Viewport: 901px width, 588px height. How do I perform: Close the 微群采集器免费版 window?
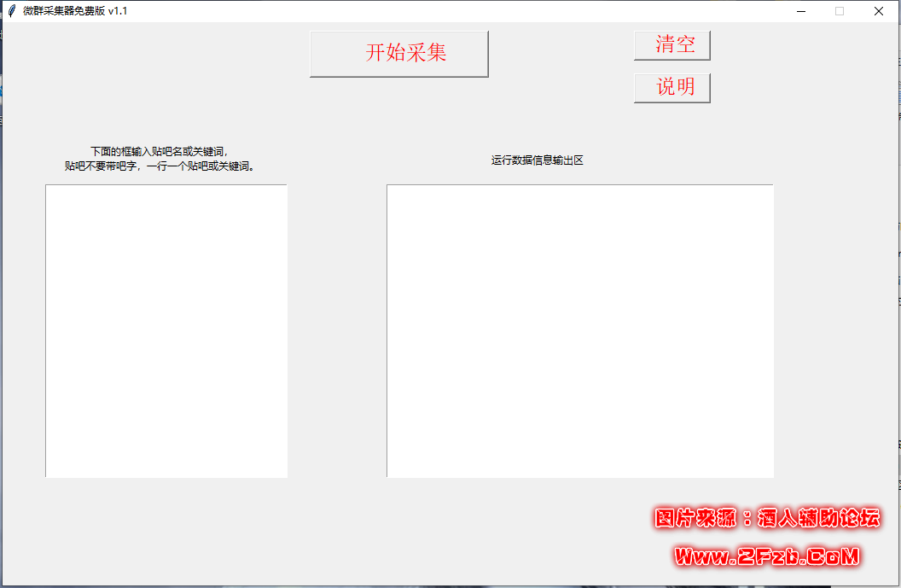[879, 11]
